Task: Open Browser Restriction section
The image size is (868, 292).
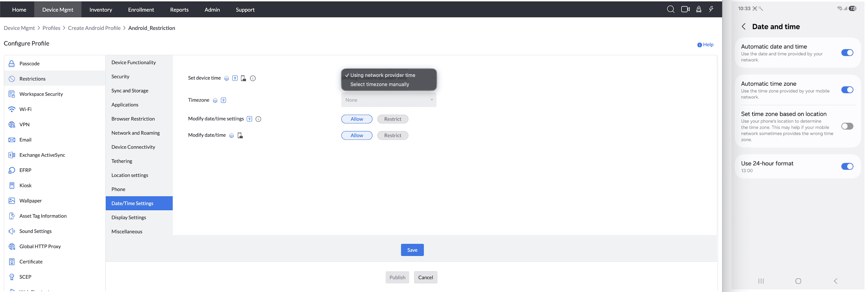Action: [139, 119]
